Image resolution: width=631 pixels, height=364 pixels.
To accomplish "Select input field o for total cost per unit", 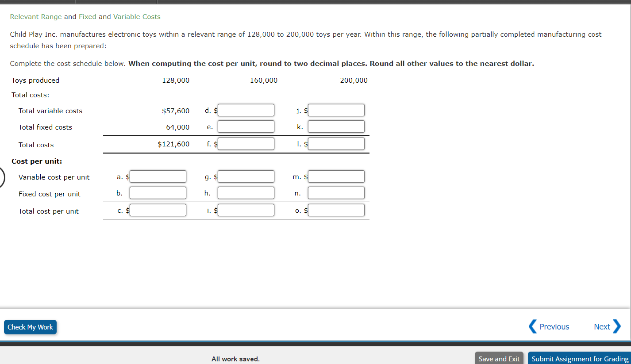I will [x=336, y=210].
